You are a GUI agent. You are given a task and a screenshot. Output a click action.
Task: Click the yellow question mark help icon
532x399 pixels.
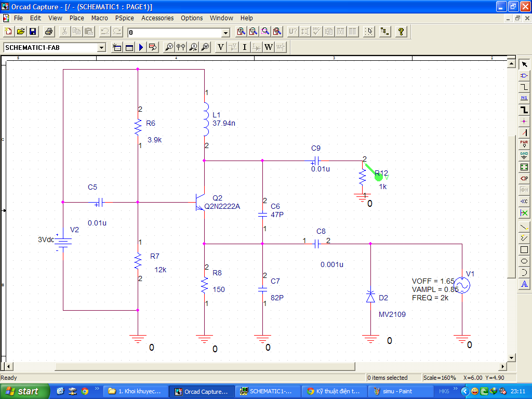click(401, 32)
